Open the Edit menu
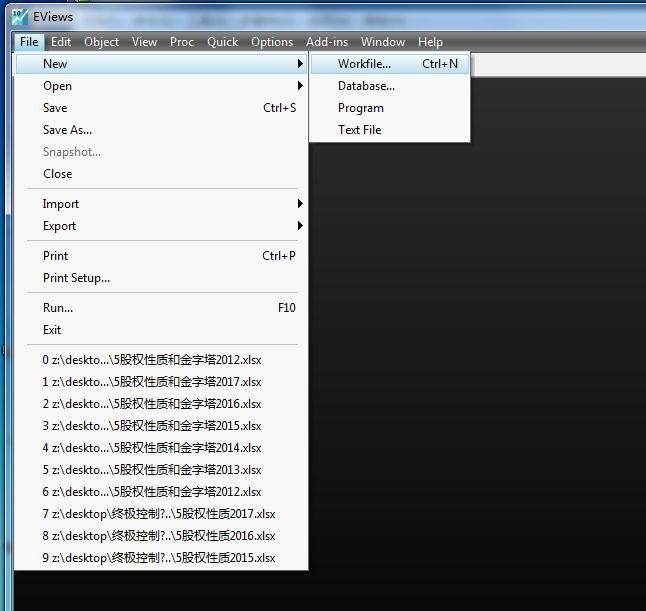 (61, 42)
